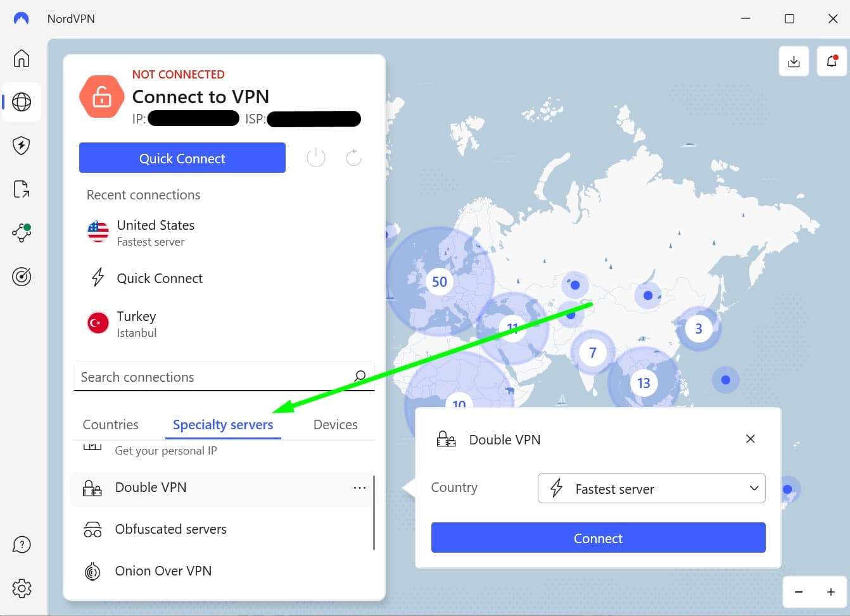Click the blue Quick Connect button
This screenshot has height=616, width=850.
[182, 158]
